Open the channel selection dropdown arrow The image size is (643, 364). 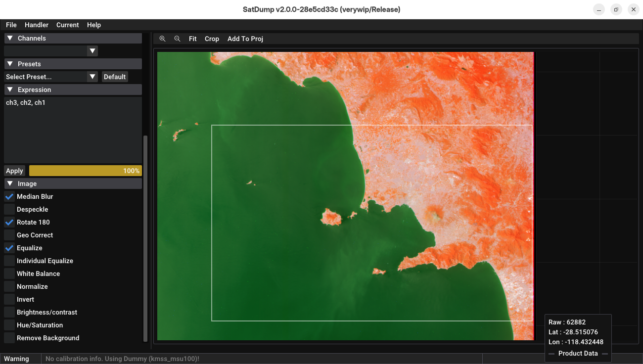point(92,50)
